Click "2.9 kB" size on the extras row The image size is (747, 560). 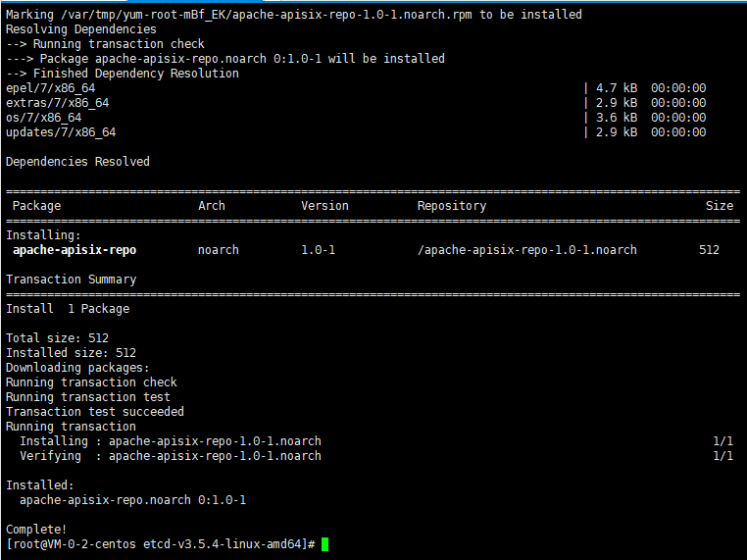pos(617,103)
